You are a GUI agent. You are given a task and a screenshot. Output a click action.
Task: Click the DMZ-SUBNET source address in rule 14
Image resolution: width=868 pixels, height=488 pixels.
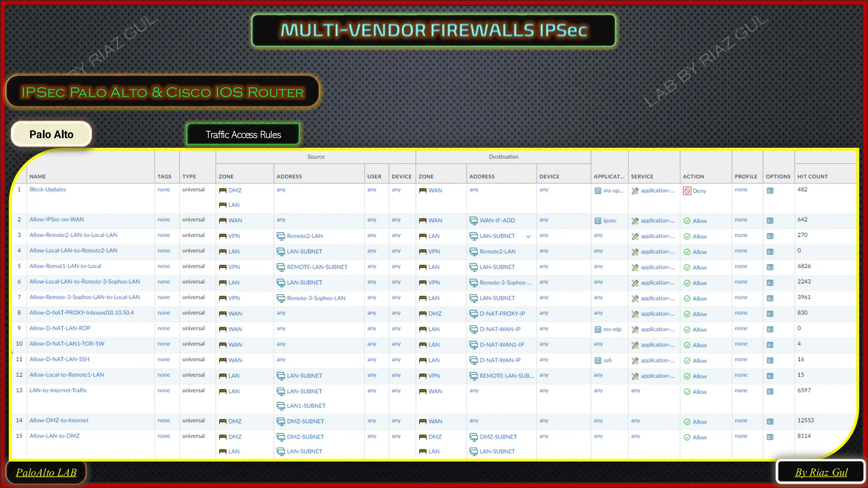tap(305, 421)
